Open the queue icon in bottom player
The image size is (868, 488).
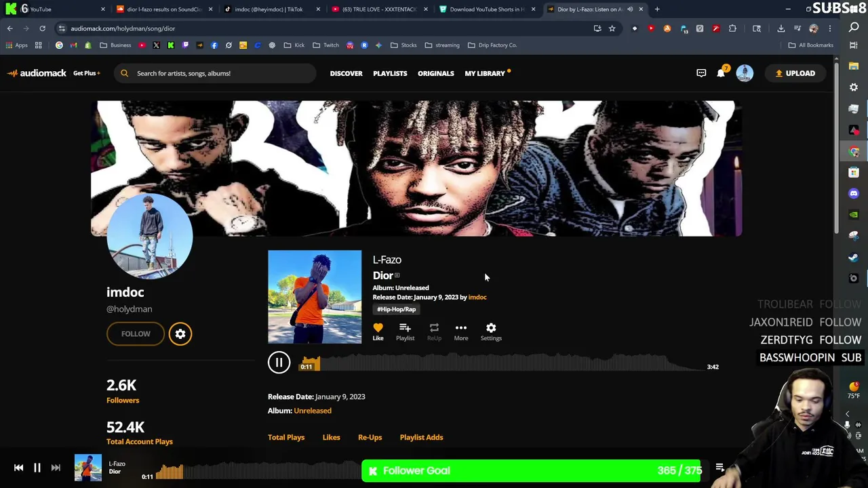(719, 468)
